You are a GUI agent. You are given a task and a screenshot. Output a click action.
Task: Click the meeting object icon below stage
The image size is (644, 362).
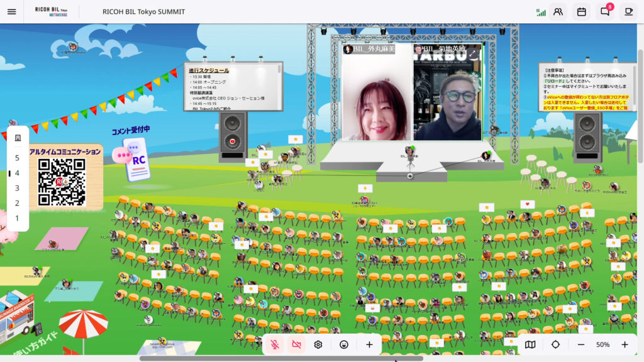[410, 176]
